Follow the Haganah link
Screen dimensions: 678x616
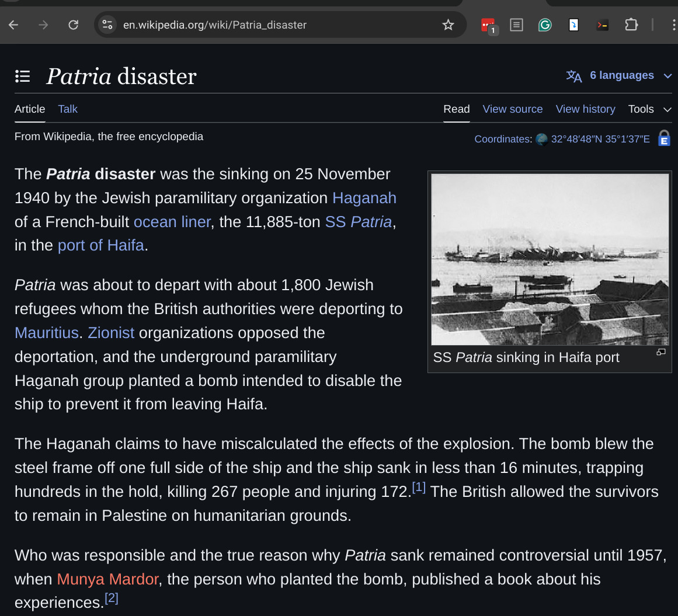364,198
